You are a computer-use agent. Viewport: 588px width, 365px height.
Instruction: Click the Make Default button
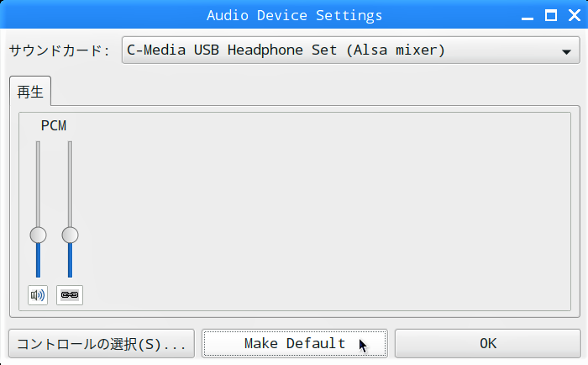(x=295, y=343)
